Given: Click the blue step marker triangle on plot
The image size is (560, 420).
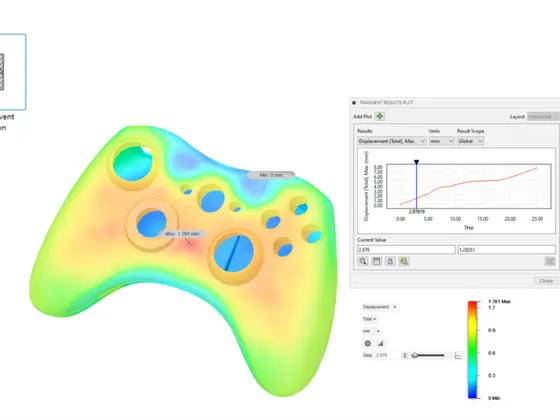Looking at the screenshot, I should click(416, 162).
